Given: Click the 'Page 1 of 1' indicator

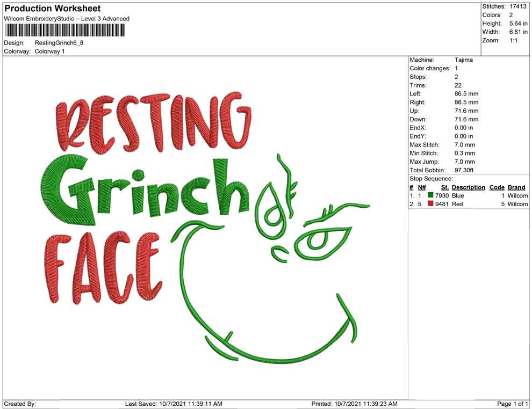Looking at the screenshot, I should [x=512, y=404].
